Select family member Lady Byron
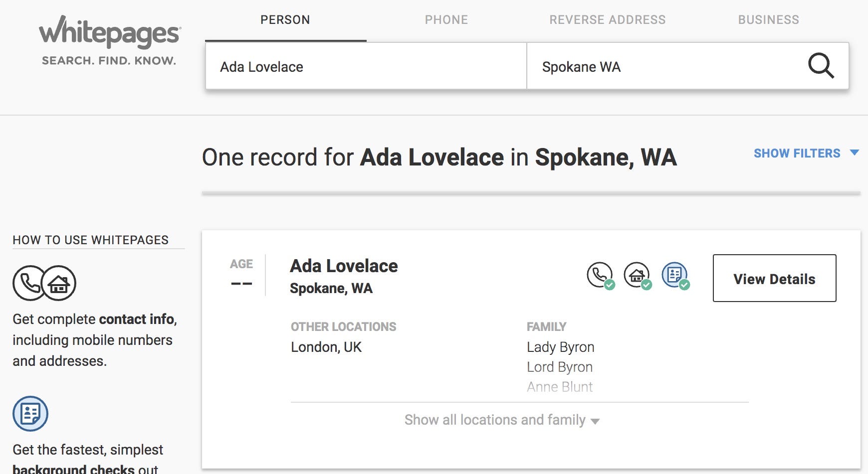The width and height of the screenshot is (868, 474). pyautogui.click(x=561, y=347)
